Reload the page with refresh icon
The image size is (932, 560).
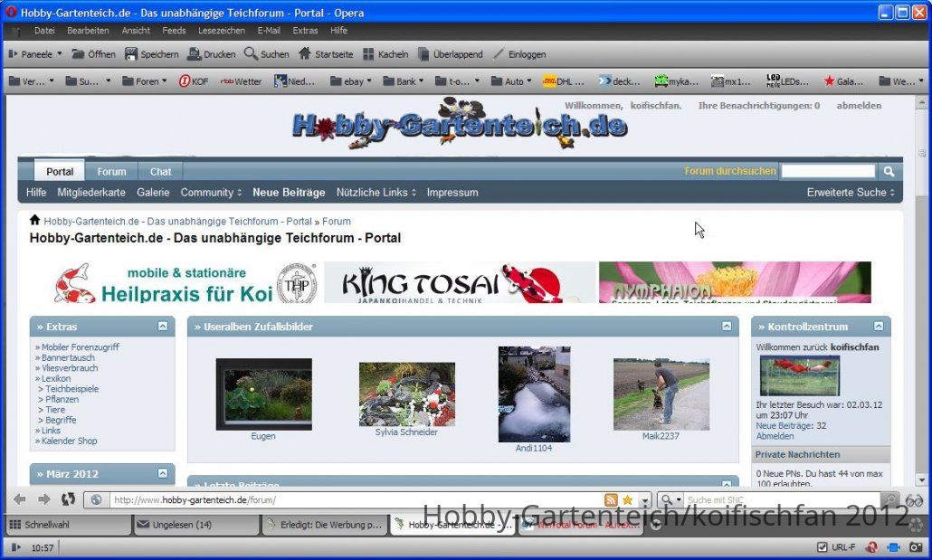pos(69,499)
